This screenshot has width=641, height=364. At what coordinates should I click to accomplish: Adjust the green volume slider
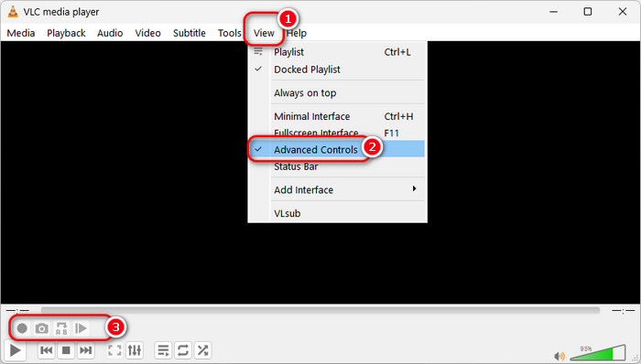coord(598,353)
